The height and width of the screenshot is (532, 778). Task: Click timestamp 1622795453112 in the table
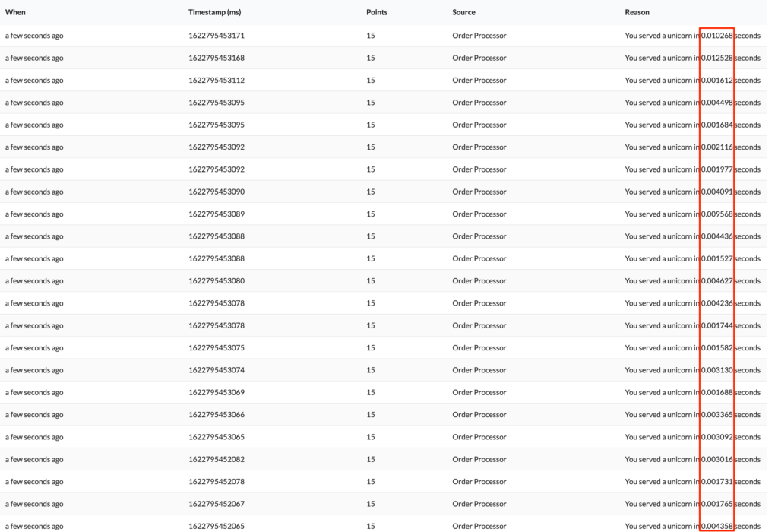[217, 81]
